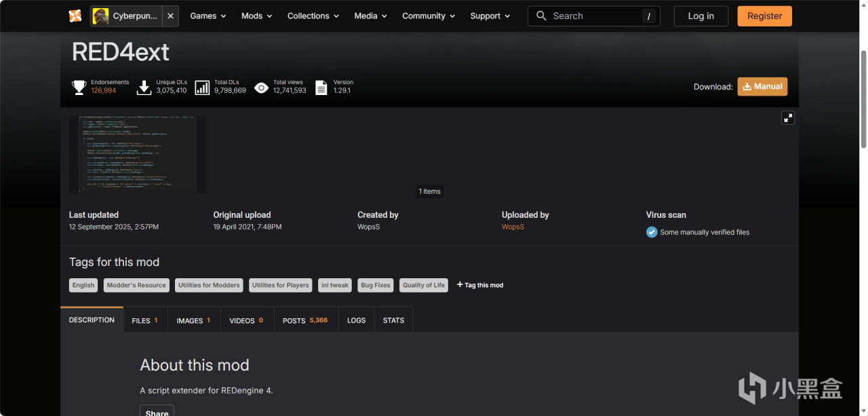Click the endorsements trophy icon
868x416 pixels.
point(79,87)
